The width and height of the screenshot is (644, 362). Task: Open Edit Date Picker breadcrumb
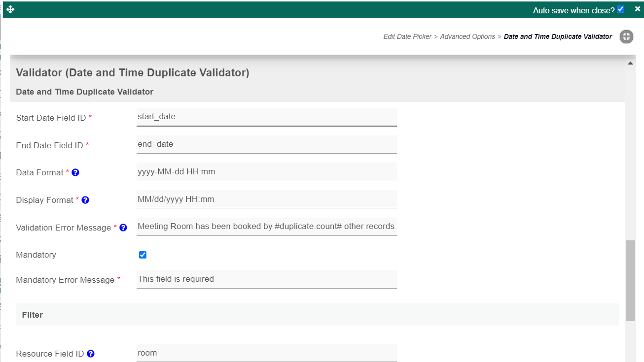coord(407,36)
